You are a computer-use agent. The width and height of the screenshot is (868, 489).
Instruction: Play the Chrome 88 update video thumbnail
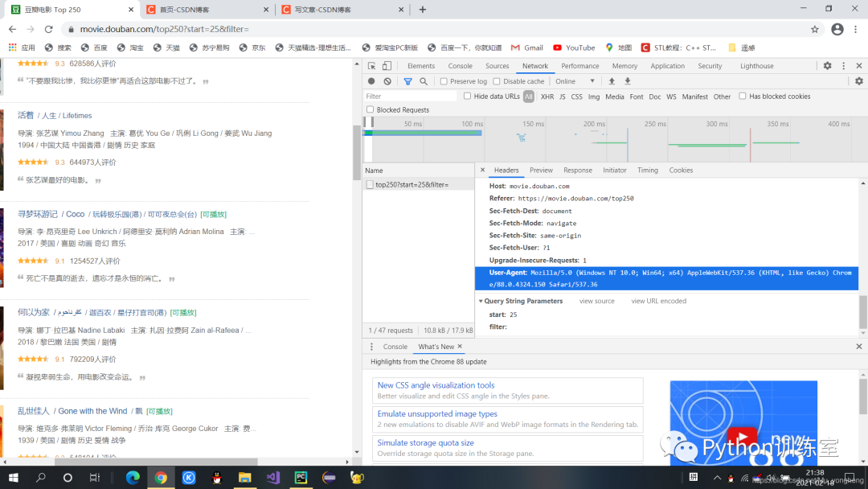(x=743, y=437)
